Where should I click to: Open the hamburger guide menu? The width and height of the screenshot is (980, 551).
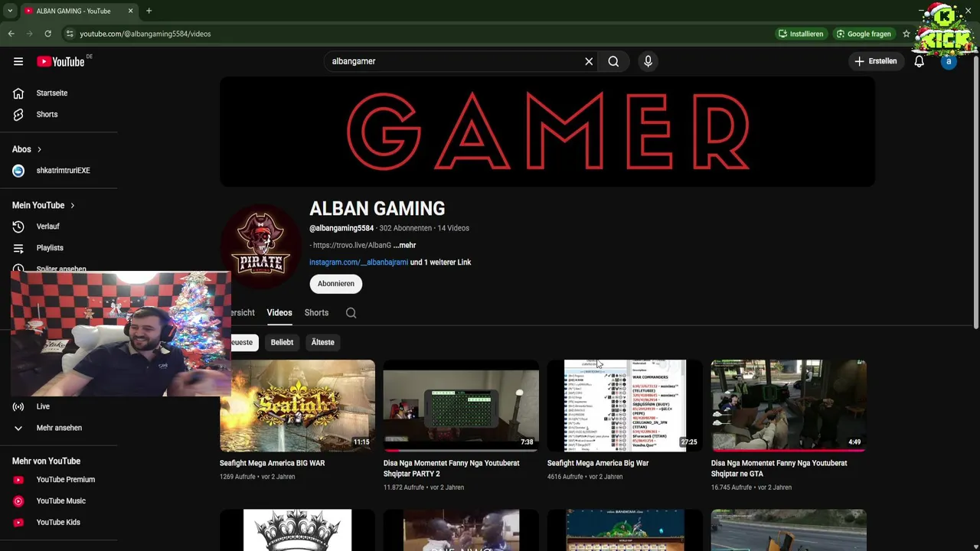tap(18, 61)
